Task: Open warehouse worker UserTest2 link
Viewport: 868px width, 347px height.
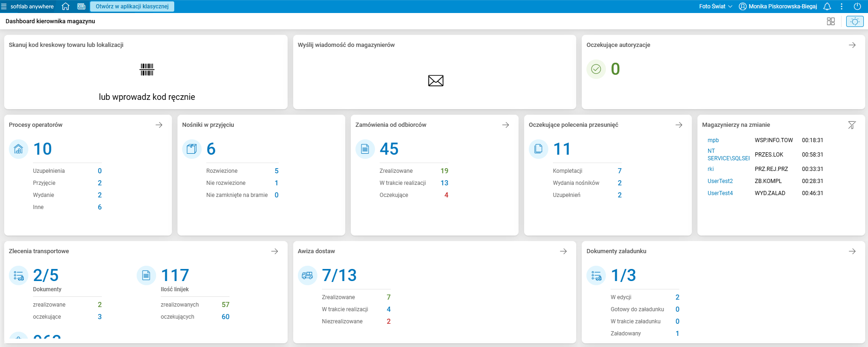Action: click(x=720, y=181)
